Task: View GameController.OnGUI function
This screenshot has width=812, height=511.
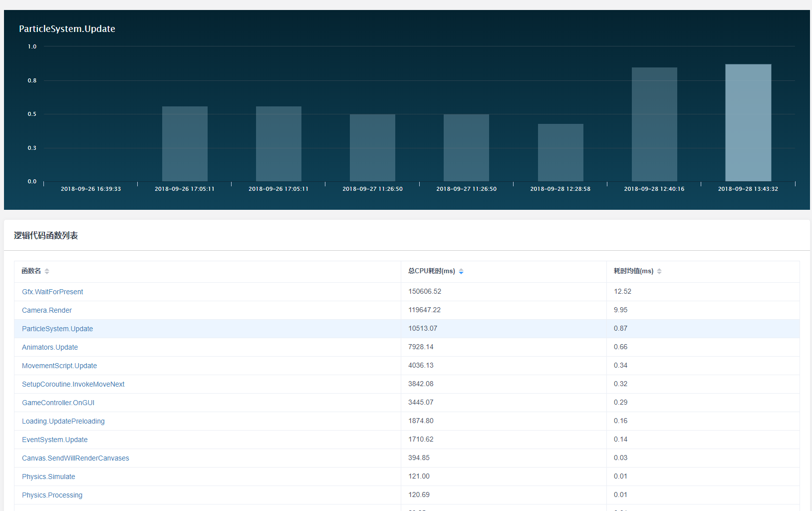Action: 58,403
